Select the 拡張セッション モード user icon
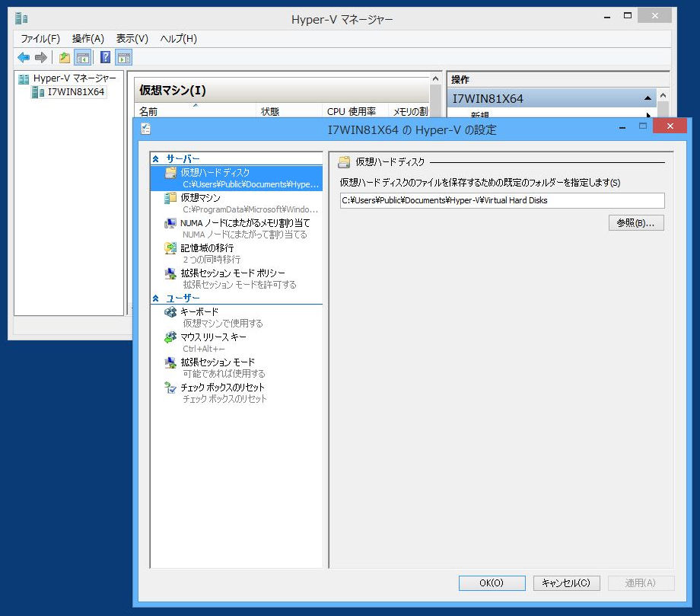The image size is (700, 616). (170, 362)
